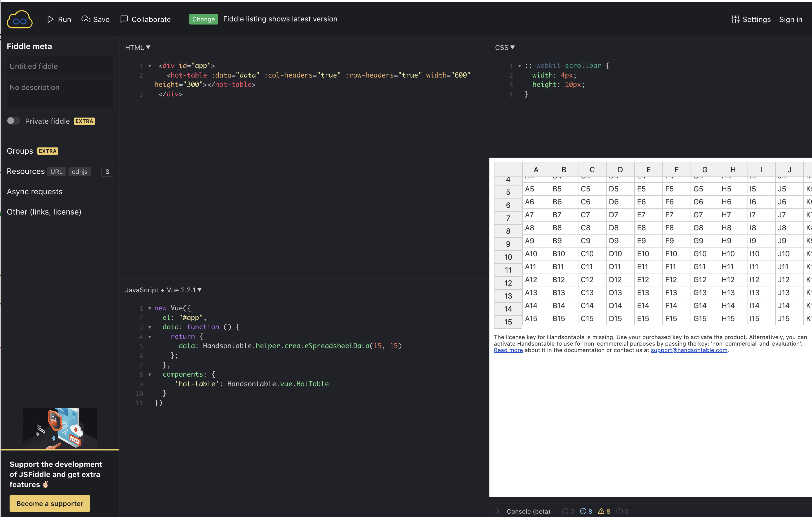This screenshot has width=812, height=517.
Task: Click the Become a supporter button
Action: (50, 503)
